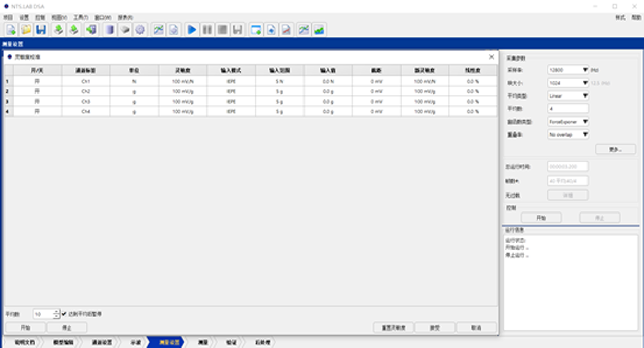
Task: Click the gear settings icon in toolbar
Action: click(x=140, y=30)
